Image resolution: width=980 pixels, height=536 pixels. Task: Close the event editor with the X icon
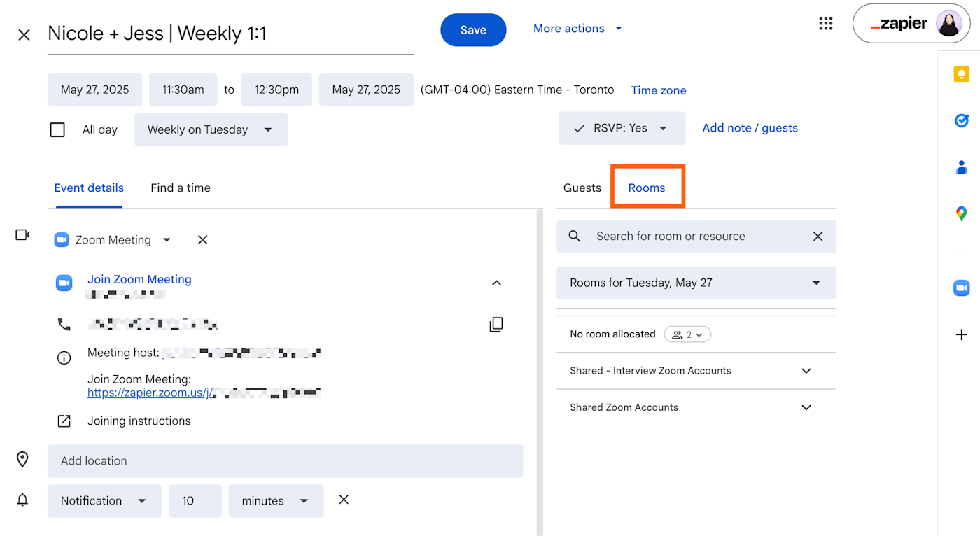click(x=24, y=35)
